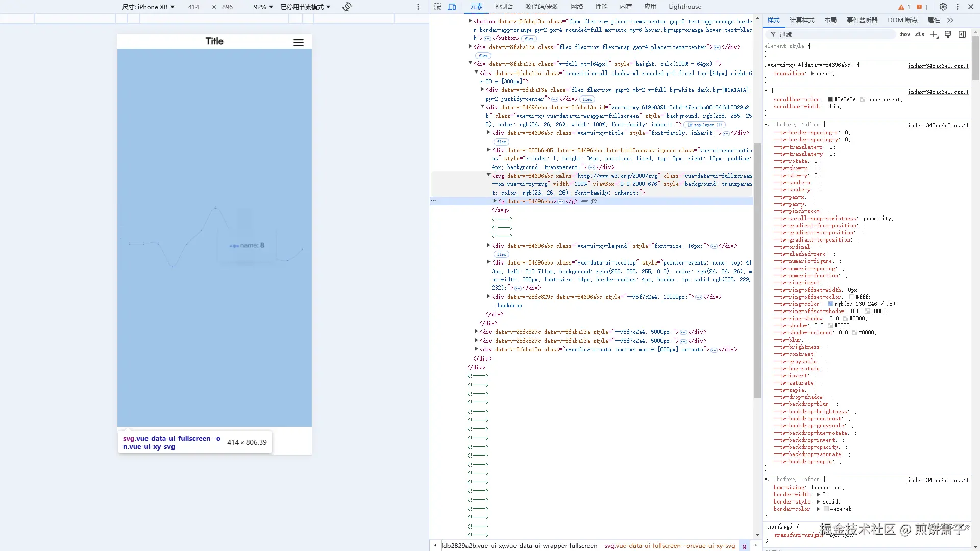Add a new style rule
This screenshot has width=980, height=551.
coord(934,34)
